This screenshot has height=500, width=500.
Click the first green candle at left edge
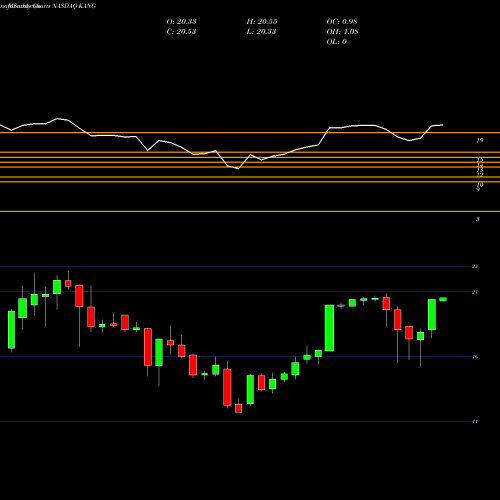coord(11,330)
